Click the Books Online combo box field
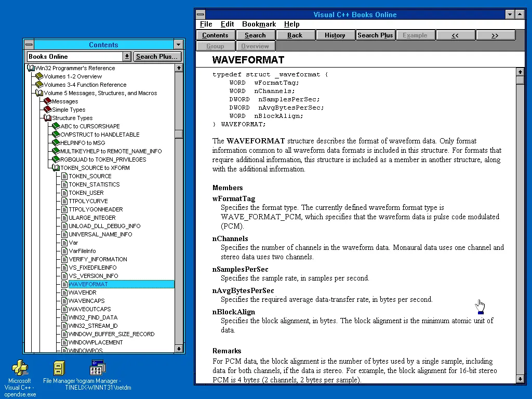The height and width of the screenshot is (399, 532). pos(75,57)
